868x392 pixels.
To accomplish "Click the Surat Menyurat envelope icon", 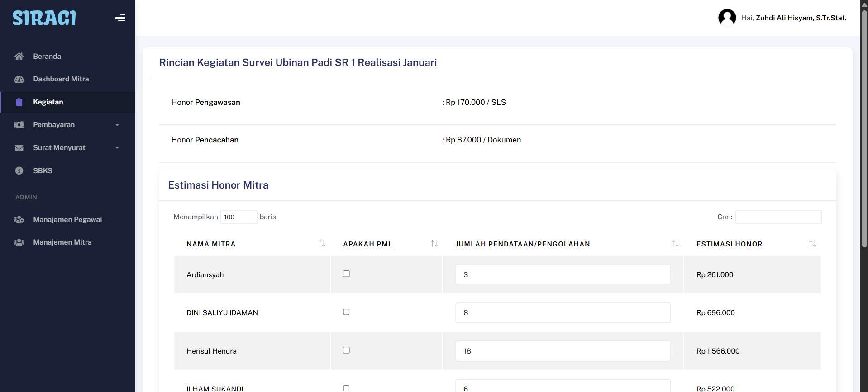I will pyautogui.click(x=19, y=148).
